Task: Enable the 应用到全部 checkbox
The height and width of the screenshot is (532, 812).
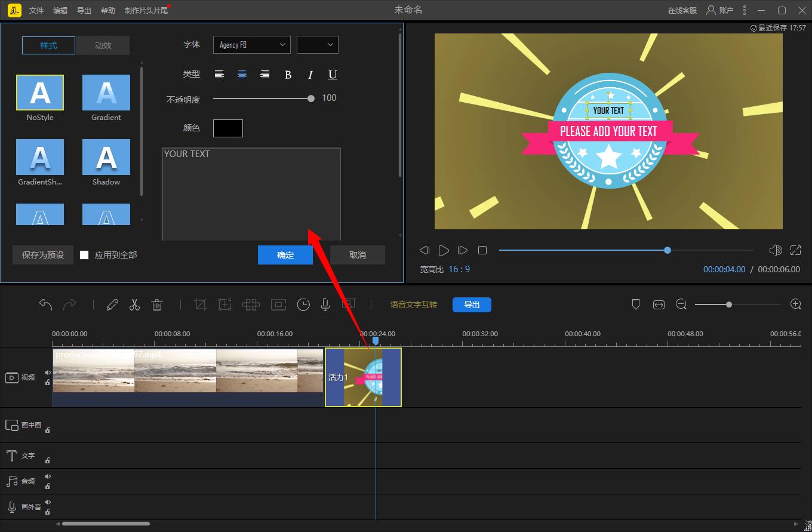Action: pos(84,255)
